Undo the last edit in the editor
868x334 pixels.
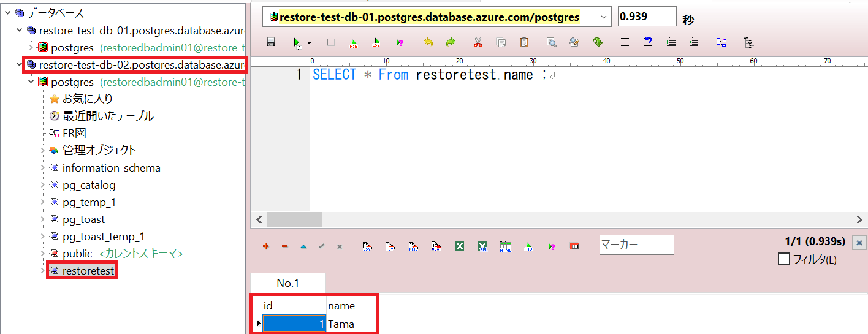(x=428, y=42)
